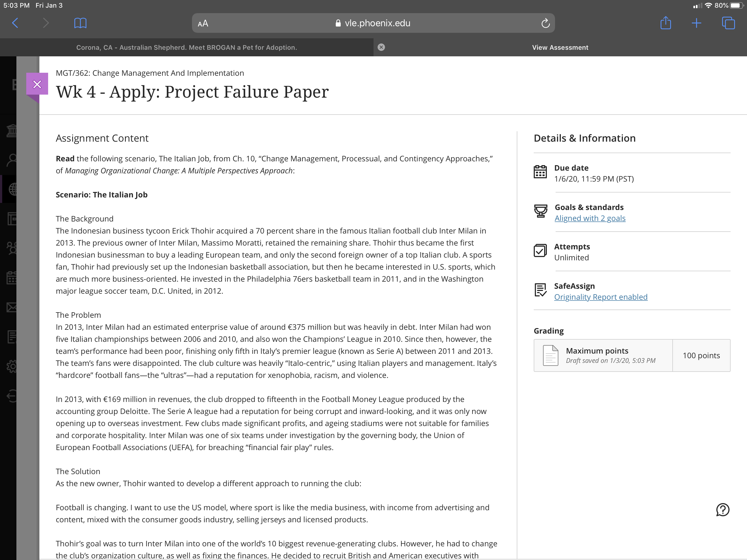Image resolution: width=747 pixels, height=560 pixels.
Task: Open the profile person sidebar icon
Action: pyautogui.click(x=12, y=160)
